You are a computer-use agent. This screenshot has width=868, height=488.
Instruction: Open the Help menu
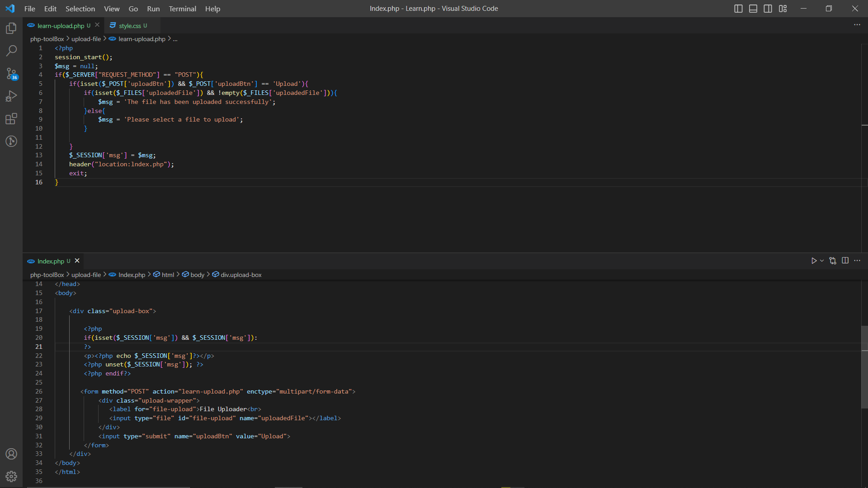tap(212, 9)
